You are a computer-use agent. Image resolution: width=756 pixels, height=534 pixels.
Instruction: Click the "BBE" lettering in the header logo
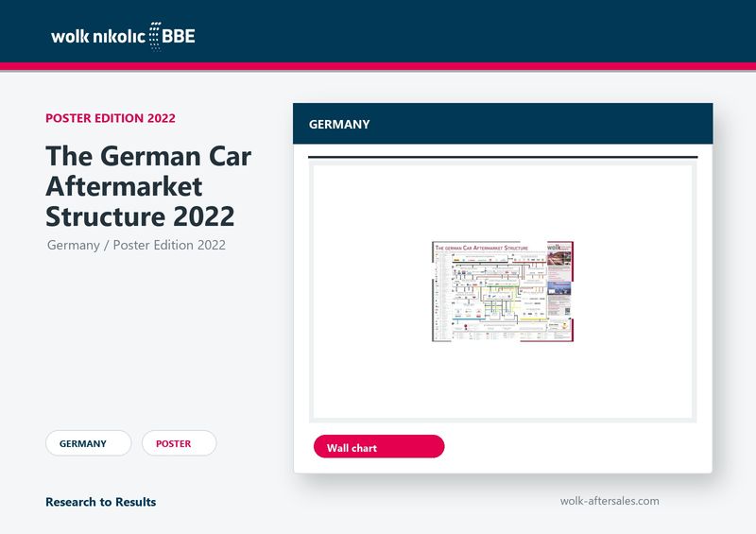pyautogui.click(x=179, y=36)
